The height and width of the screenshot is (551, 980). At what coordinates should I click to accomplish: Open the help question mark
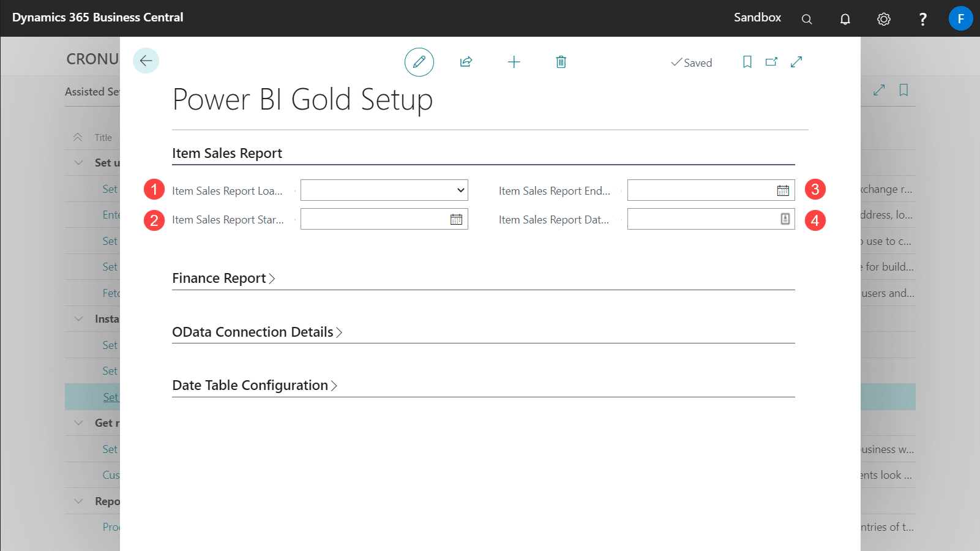922,19
